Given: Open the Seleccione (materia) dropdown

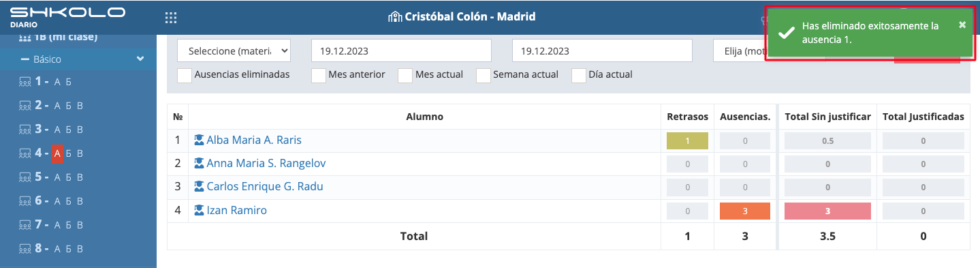Looking at the screenshot, I should pos(234,51).
